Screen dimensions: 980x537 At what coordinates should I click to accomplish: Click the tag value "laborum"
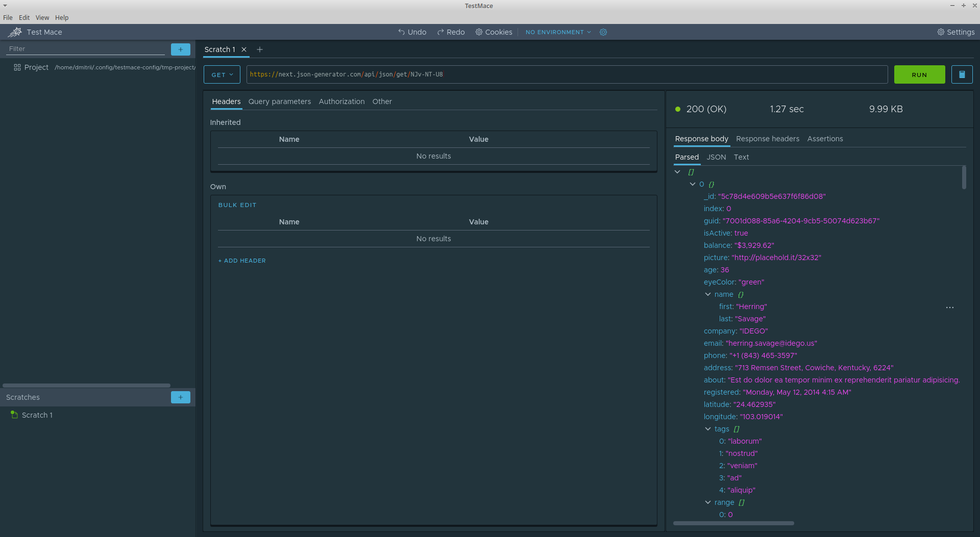tap(745, 441)
